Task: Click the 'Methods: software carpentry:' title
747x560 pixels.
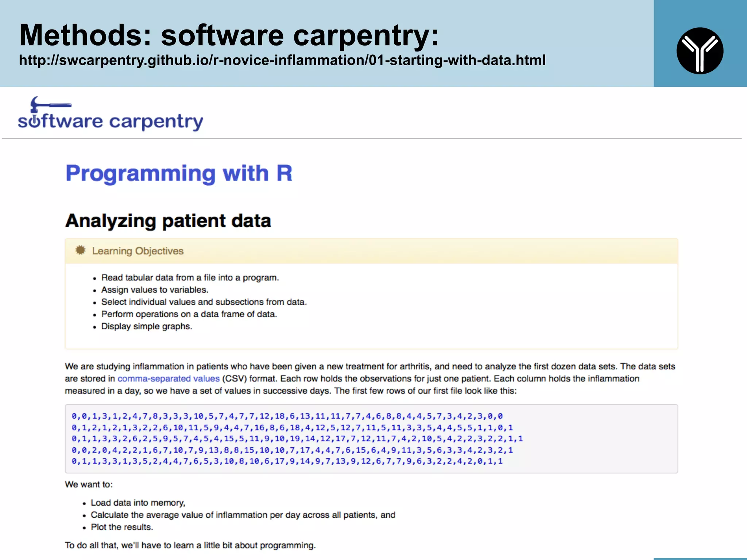Action: coord(229,35)
